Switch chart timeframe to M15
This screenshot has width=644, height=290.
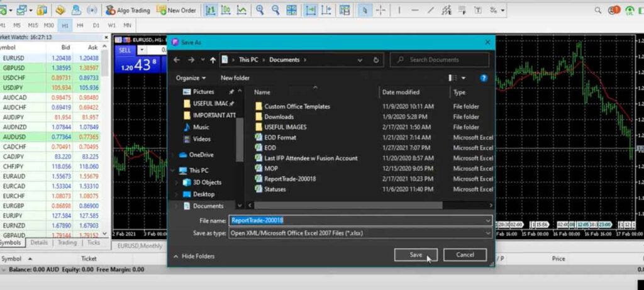click(33, 25)
